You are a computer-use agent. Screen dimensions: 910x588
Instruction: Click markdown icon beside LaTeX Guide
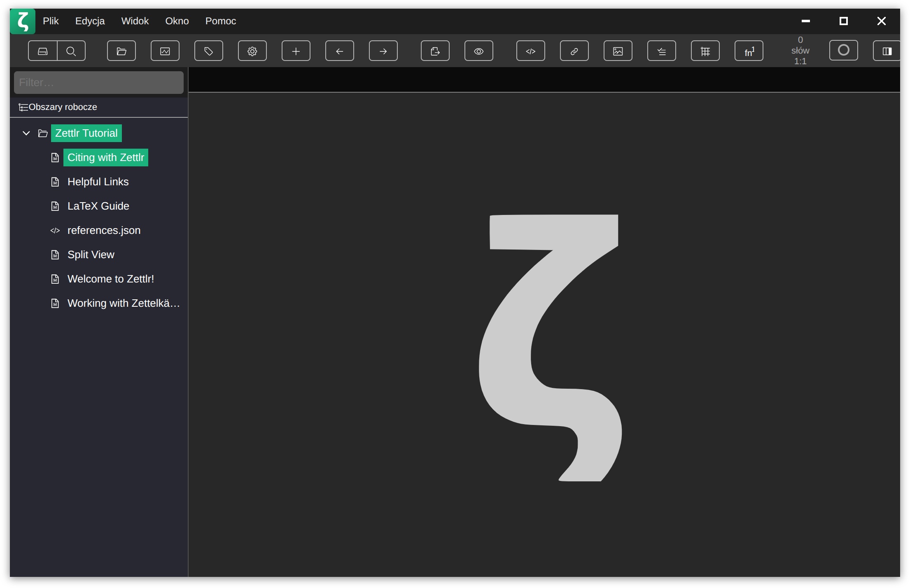[55, 206]
